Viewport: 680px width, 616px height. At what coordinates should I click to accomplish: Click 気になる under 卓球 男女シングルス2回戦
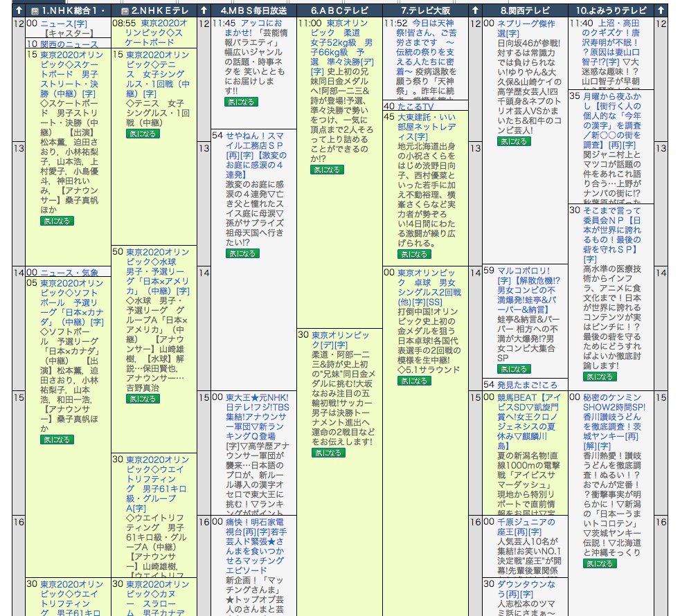tap(414, 381)
